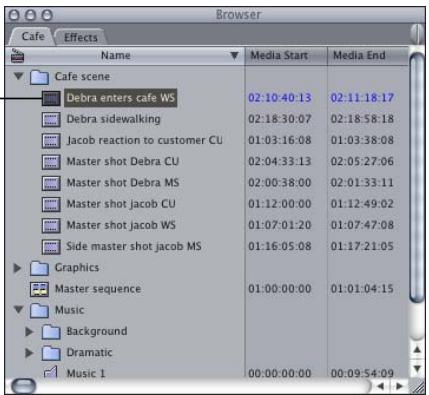Click Media End value 02:11:18:17
This screenshot has width=429, height=395.
[362, 98]
